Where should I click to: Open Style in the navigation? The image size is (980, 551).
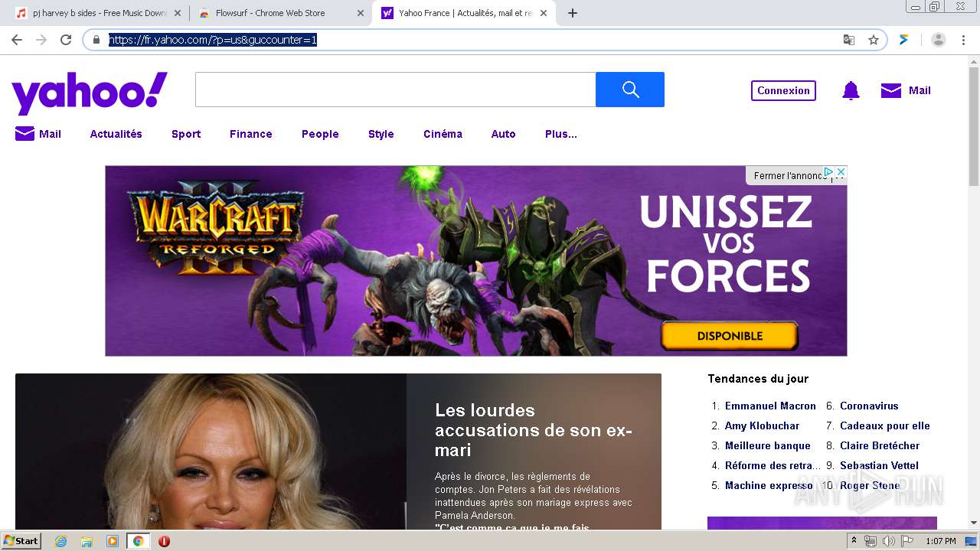[381, 134]
